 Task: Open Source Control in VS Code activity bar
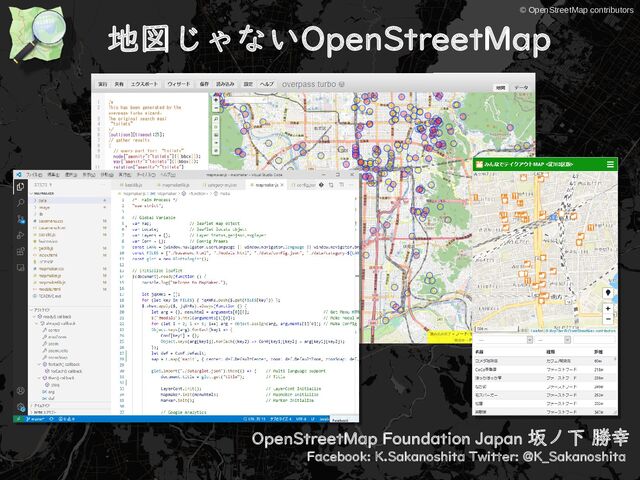pyautogui.click(x=20, y=219)
